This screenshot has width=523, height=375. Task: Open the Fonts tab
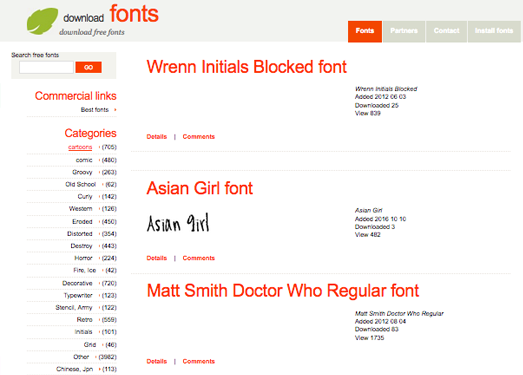[365, 31]
